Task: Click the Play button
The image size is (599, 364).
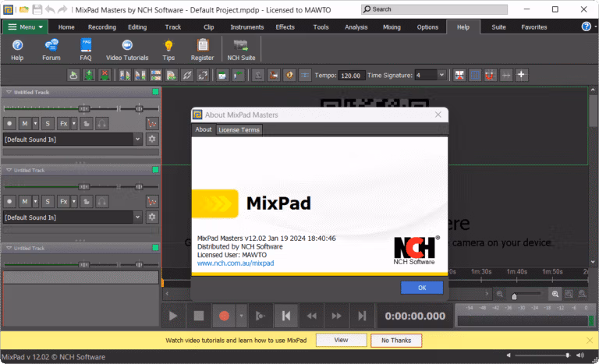Action: point(172,316)
